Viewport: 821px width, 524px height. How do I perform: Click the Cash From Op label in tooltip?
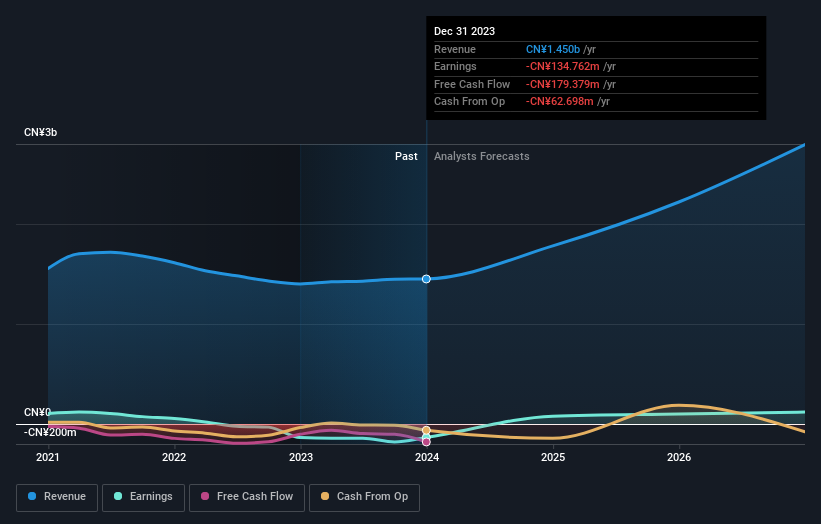point(470,102)
